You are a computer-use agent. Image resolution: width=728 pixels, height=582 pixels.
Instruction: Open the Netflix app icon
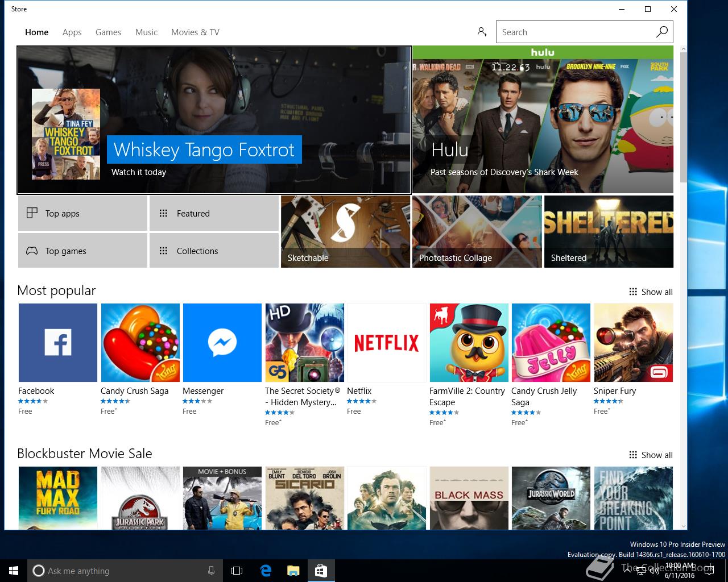[x=387, y=343]
